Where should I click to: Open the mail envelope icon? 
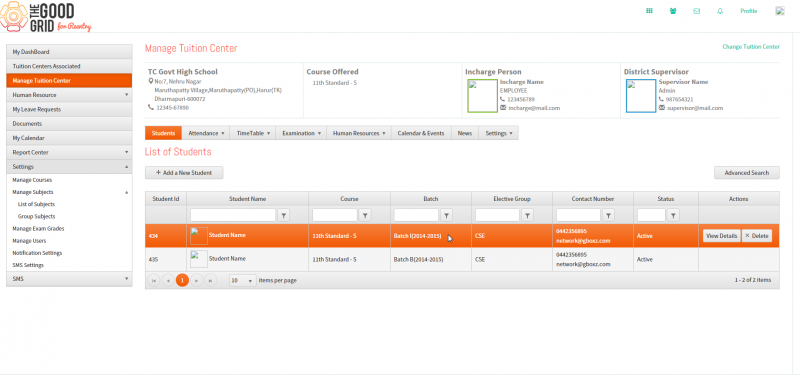(x=696, y=11)
